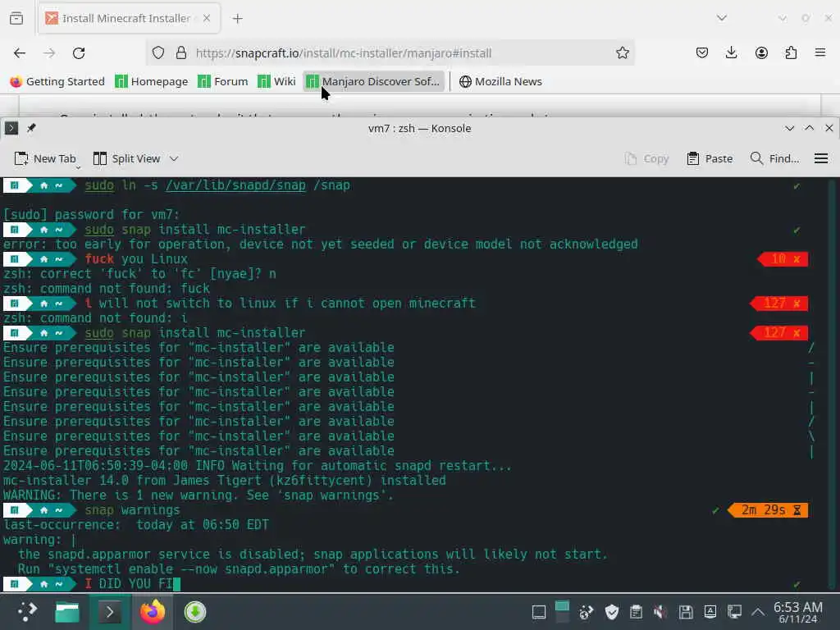840x630 pixels.
Task: Click the Konsole vertical scrollbar
Action: [832, 385]
